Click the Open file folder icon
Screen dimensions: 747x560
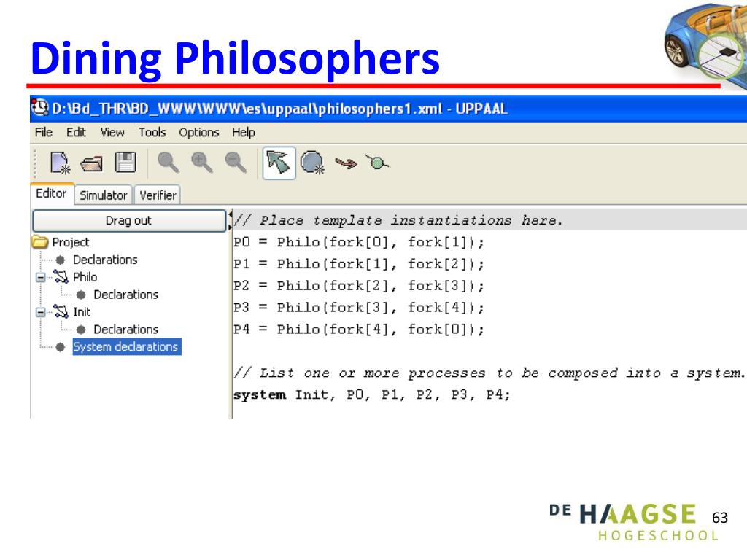point(91,164)
